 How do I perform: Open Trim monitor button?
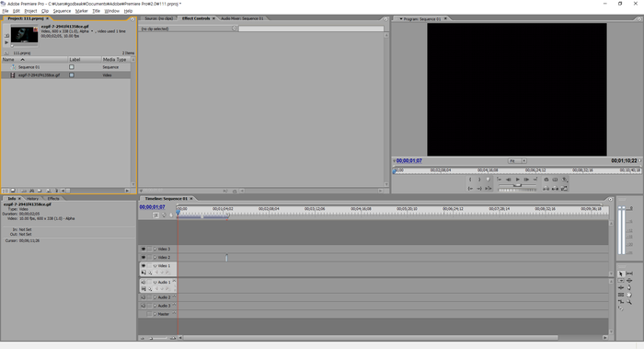(x=564, y=188)
